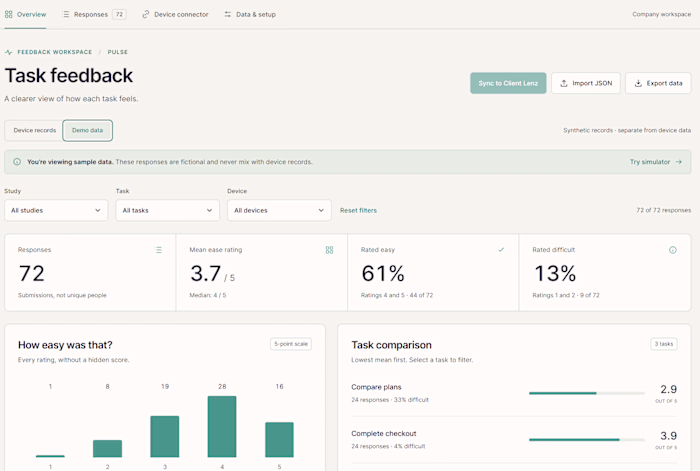The width and height of the screenshot is (700, 471).
Task: Click the chevron in Study dropdown
Action: [98, 210]
